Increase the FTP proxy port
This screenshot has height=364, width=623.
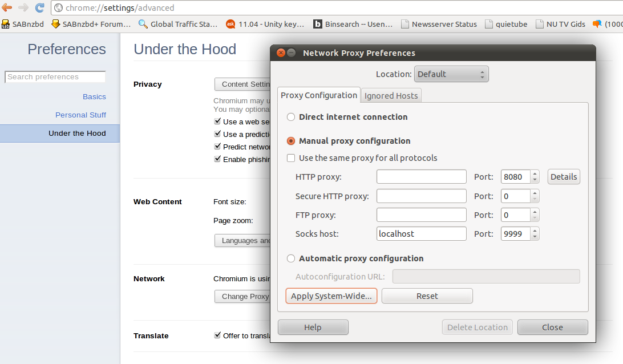(535, 212)
